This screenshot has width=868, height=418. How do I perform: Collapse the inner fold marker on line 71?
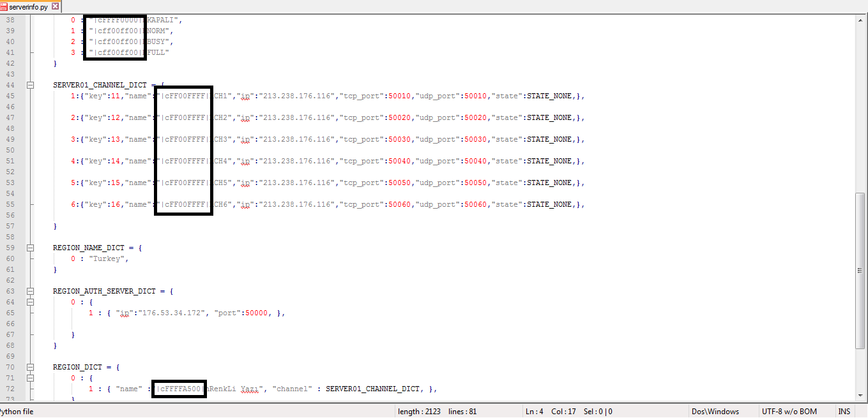pyautogui.click(x=30, y=378)
